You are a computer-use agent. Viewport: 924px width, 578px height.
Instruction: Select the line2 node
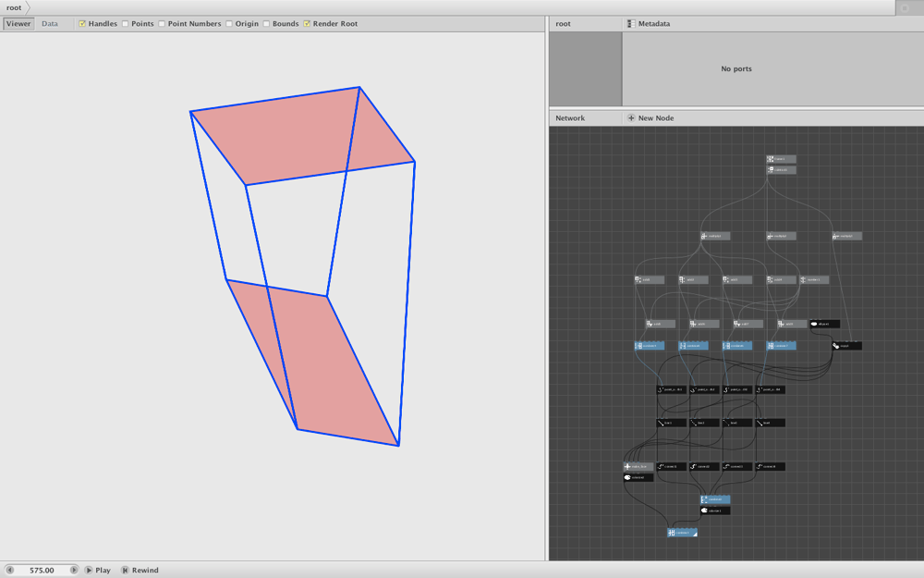click(705, 423)
